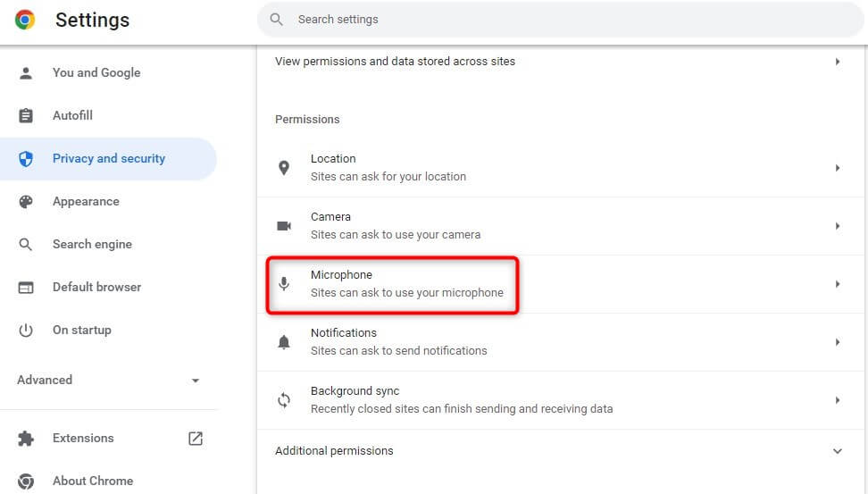This screenshot has width=868, height=494.
Task: Click the Camera permission icon
Action: tap(284, 226)
